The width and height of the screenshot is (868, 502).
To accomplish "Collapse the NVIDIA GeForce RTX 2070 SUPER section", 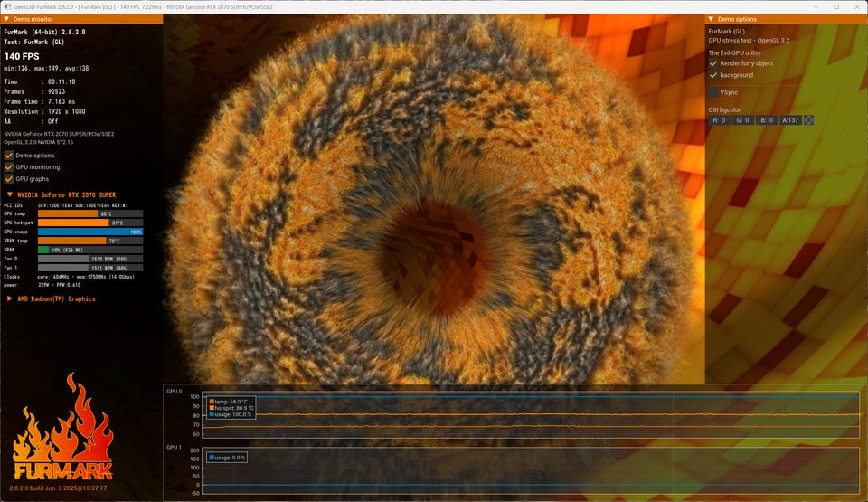I will (x=9, y=194).
